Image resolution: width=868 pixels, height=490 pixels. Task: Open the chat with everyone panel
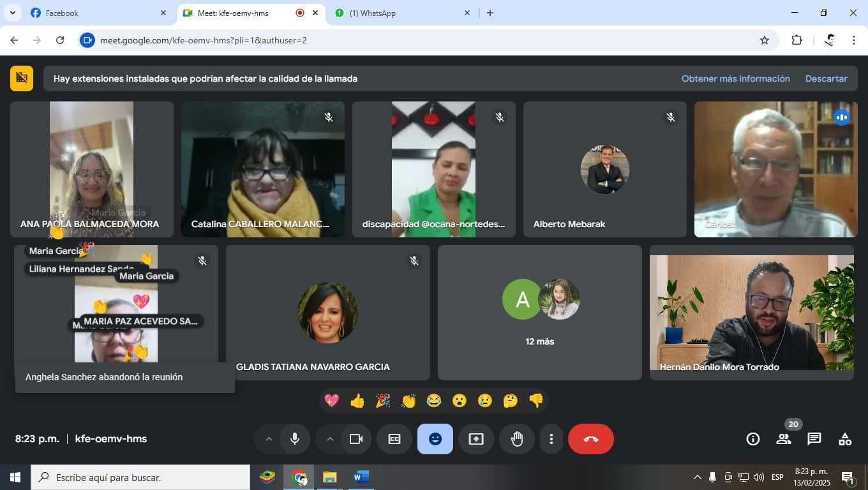tap(814, 439)
